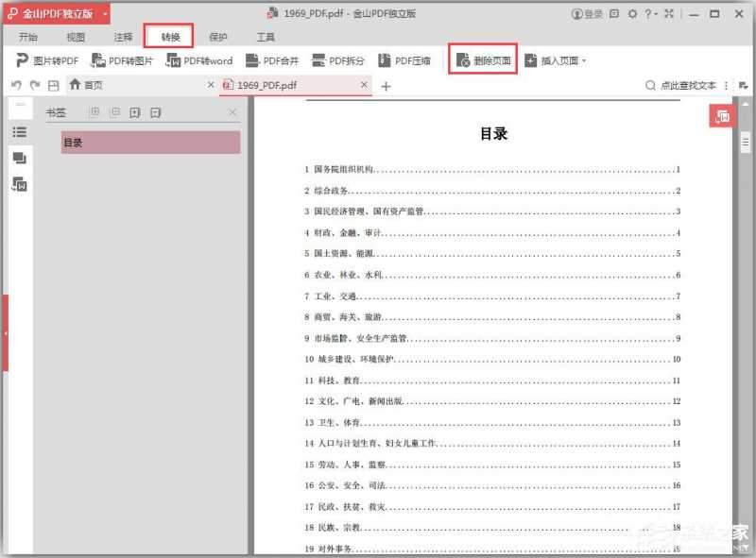Screen dimensions: 756x558
Task: Close the bookmarks panel
Action: point(232,111)
